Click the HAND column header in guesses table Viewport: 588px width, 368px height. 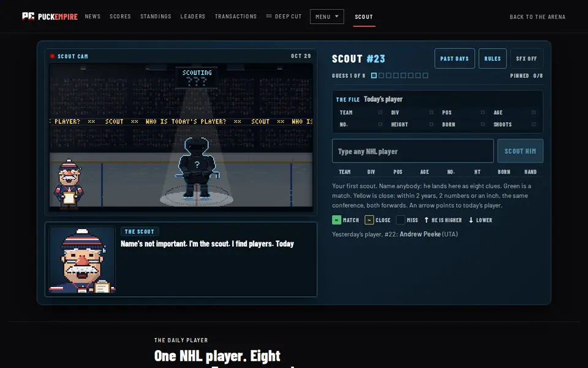click(x=530, y=172)
